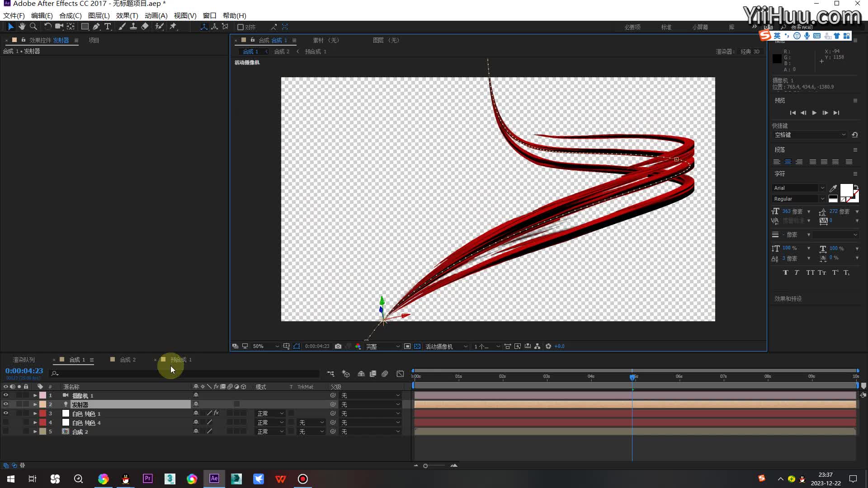Image resolution: width=868 pixels, height=488 pixels.
Task: Select the Rectangle shape tool
Action: [85, 27]
